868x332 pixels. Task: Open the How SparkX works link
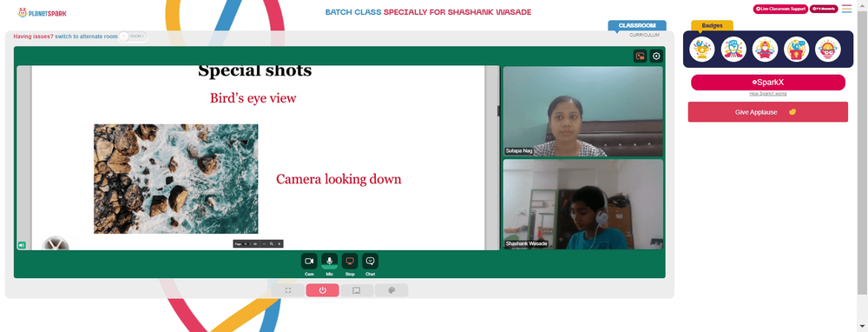[x=768, y=94]
